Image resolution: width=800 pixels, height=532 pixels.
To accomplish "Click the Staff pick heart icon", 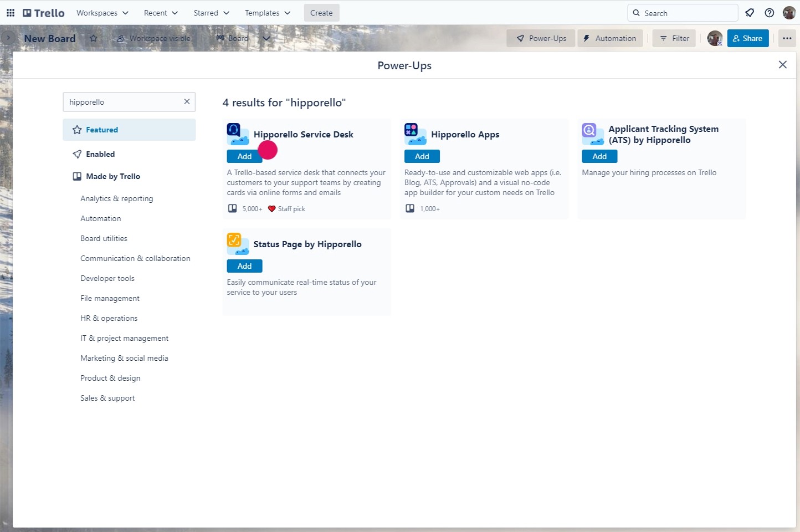I will point(271,209).
